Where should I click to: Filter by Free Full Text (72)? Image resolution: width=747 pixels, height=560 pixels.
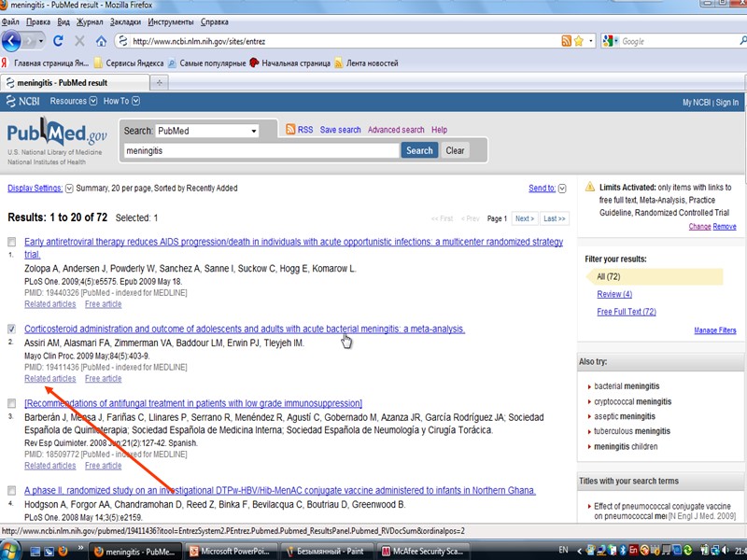coord(627,312)
